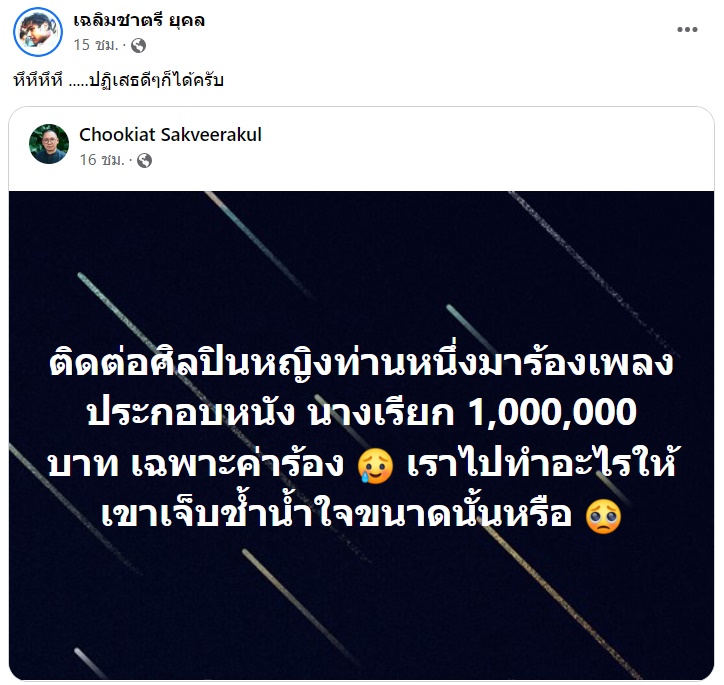The width and height of the screenshot is (724, 685).
Task: Open the shared dark starry image
Action: point(362,435)
